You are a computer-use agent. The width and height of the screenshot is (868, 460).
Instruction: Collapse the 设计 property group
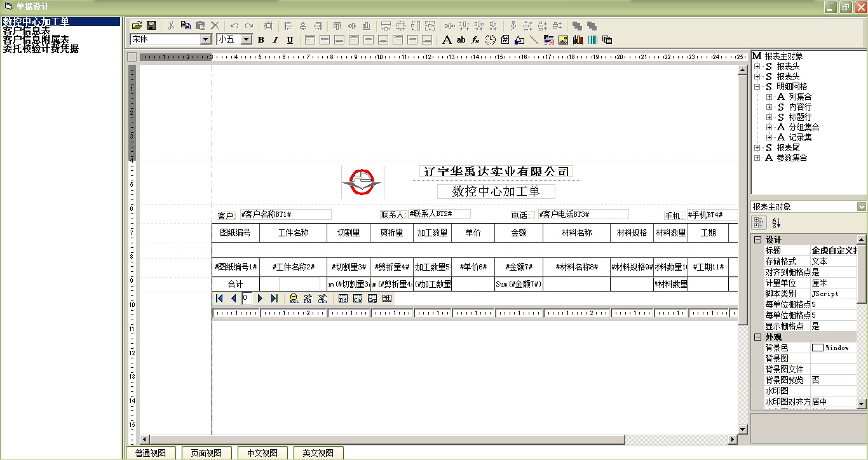[x=757, y=240]
